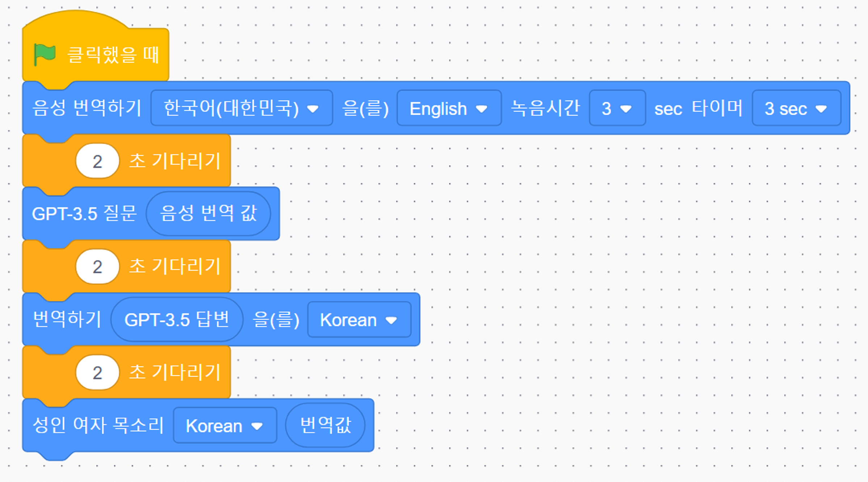This screenshot has height=482, width=868.
Task: Select the '번역값' reporter block
Action: click(325, 425)
